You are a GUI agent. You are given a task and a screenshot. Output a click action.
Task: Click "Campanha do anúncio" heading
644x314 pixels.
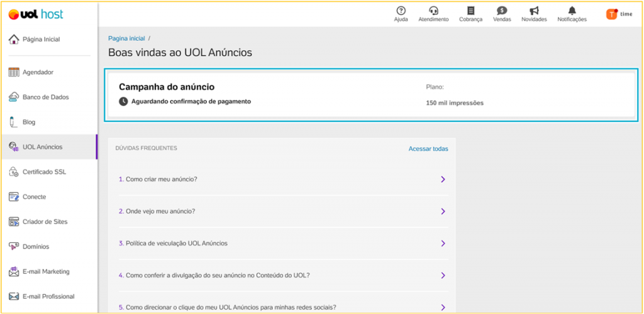click(x=167, y=87)
